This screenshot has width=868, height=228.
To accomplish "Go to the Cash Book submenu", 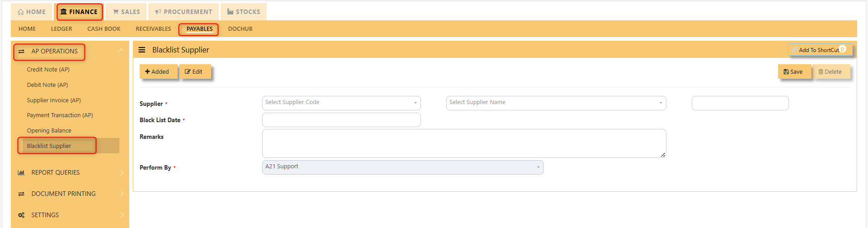I will [x=104, y=28].
